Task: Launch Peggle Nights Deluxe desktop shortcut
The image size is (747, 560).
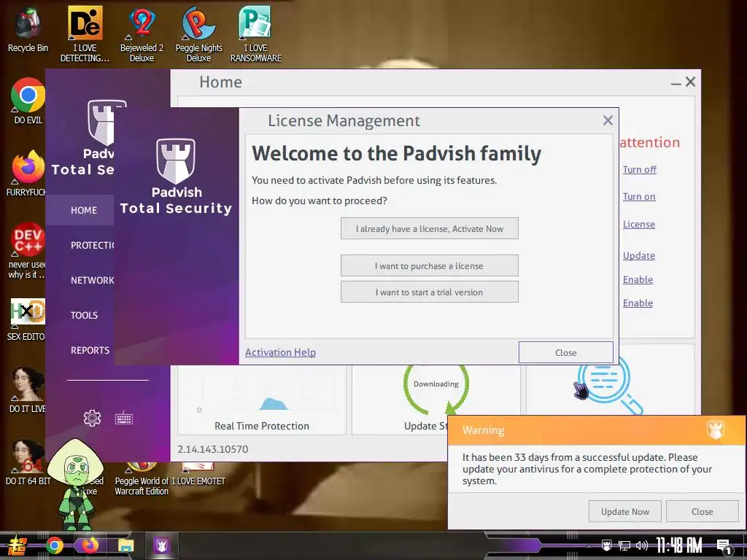Action: tap(198, 34)
